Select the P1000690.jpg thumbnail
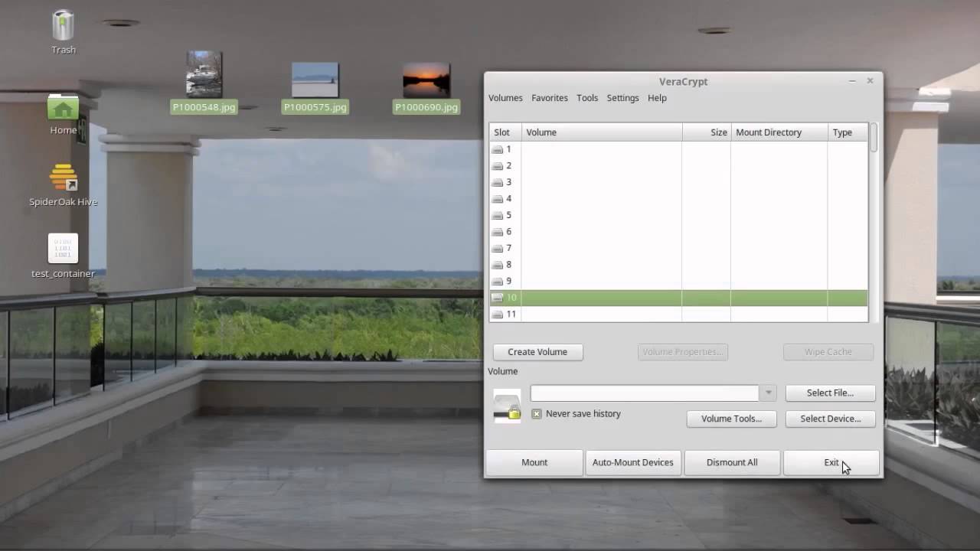The height and width of the screenshot is (551, 980). (x=426, y=80)
